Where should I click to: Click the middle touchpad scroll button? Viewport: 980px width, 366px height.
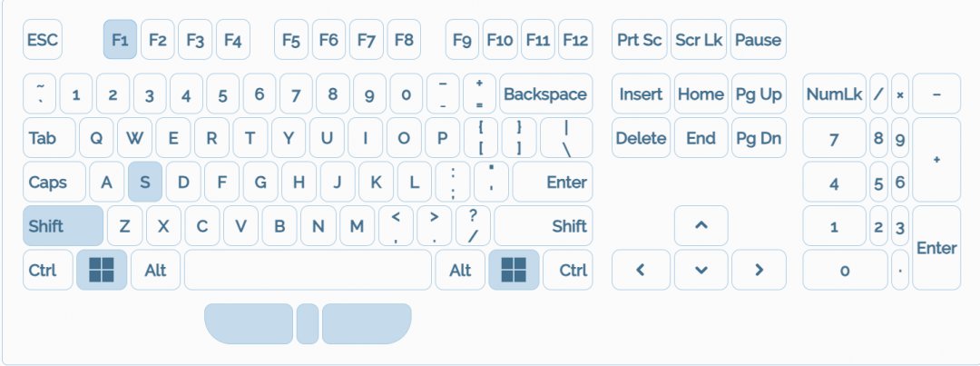pos(308,323)
